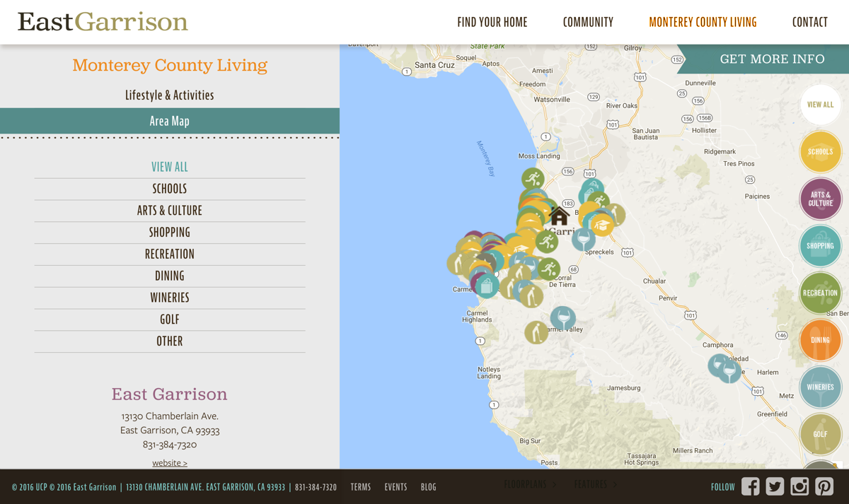This screenshot has height=504, width=849.
Task: Select Schools in sidebar list
Action: tap(170, 189)
